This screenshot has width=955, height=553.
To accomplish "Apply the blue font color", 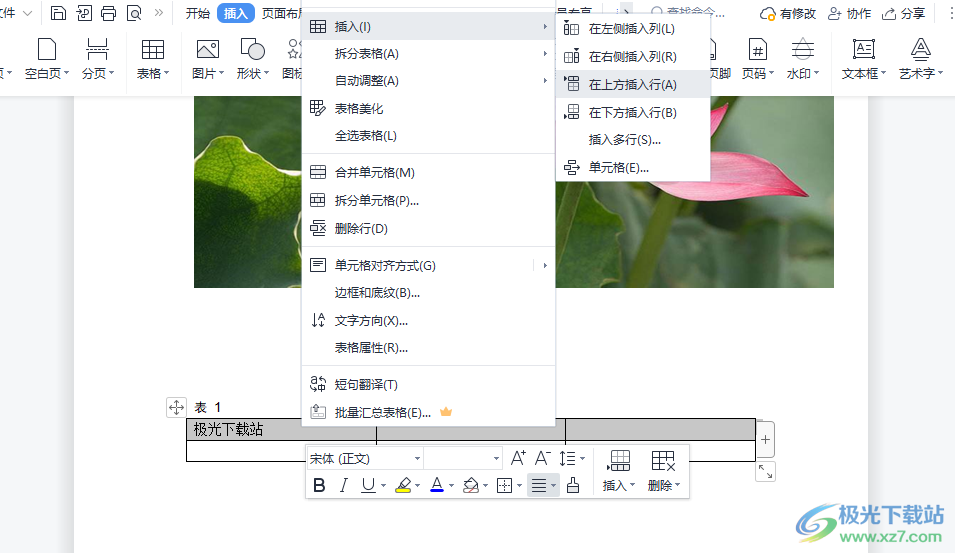I will click(437, 485).
